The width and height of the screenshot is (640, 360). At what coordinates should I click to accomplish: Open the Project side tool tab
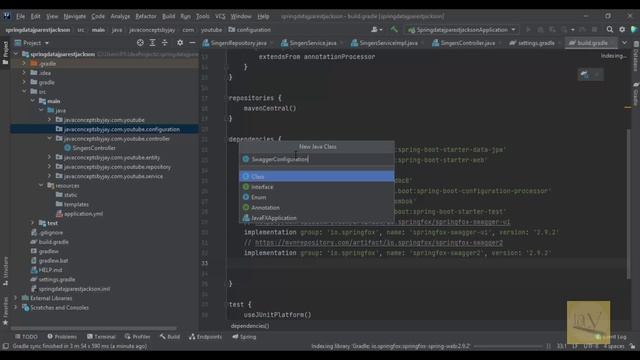[x=5, y=53]
